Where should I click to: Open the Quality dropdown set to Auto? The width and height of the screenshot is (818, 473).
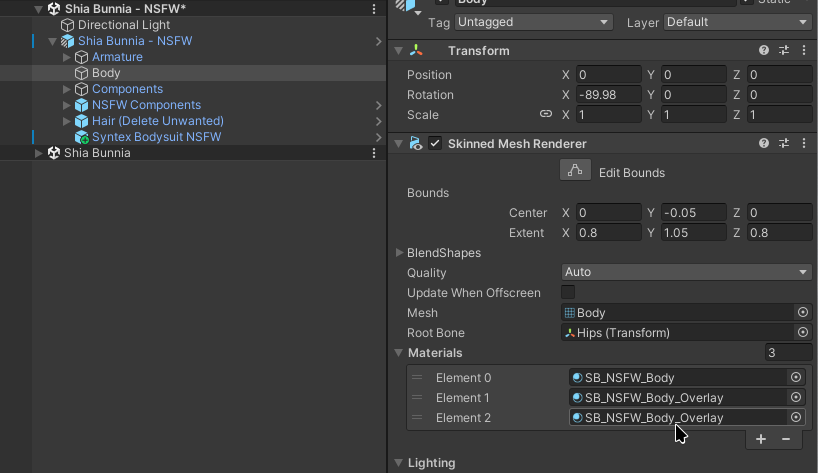(686, 273)
